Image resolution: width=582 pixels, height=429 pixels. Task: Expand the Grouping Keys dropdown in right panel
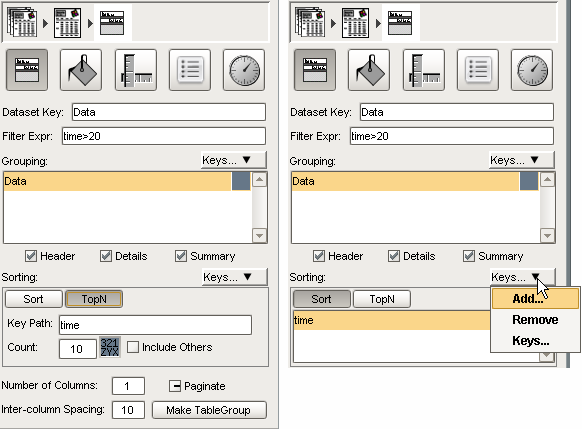click(x=522, y=160)
